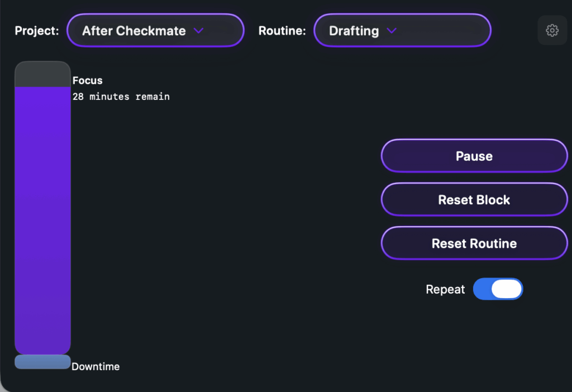The width and height of the screenshot is (572, 392).
Task: Click the "Routine:" label
Action: tap(282, 31)
